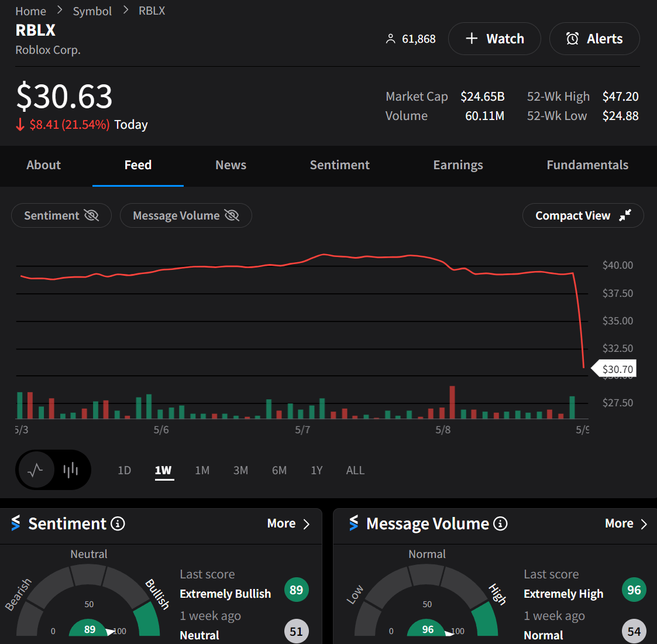Screen dimensions: 657x644
Task: Open the News tab
Action: [231, 165]
